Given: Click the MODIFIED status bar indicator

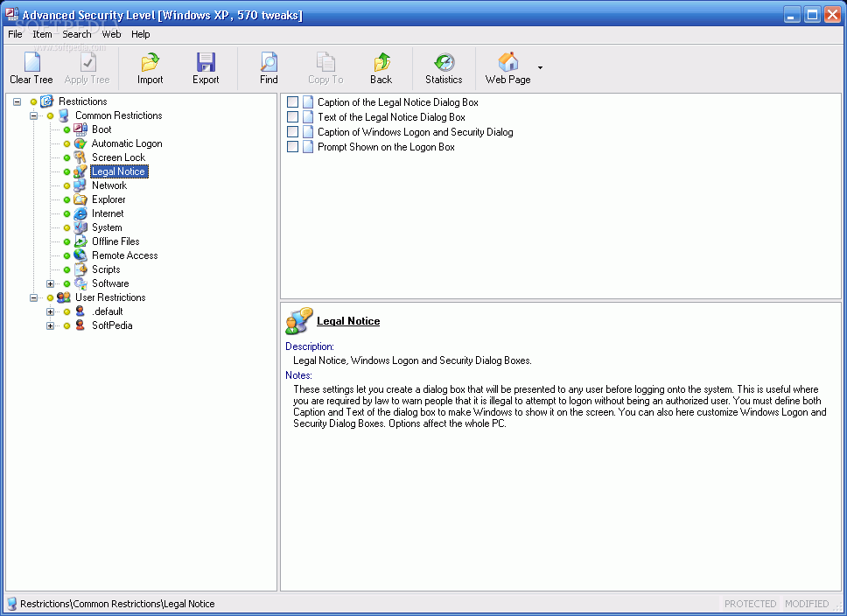Looking at the screenshot, I should coord(807,604).
